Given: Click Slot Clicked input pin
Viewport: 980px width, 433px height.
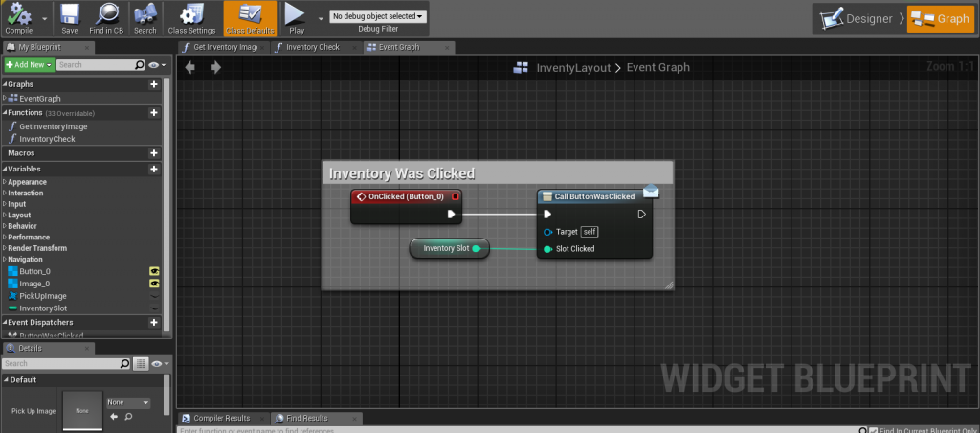Looking at the screenshot, I should (548, 249).
